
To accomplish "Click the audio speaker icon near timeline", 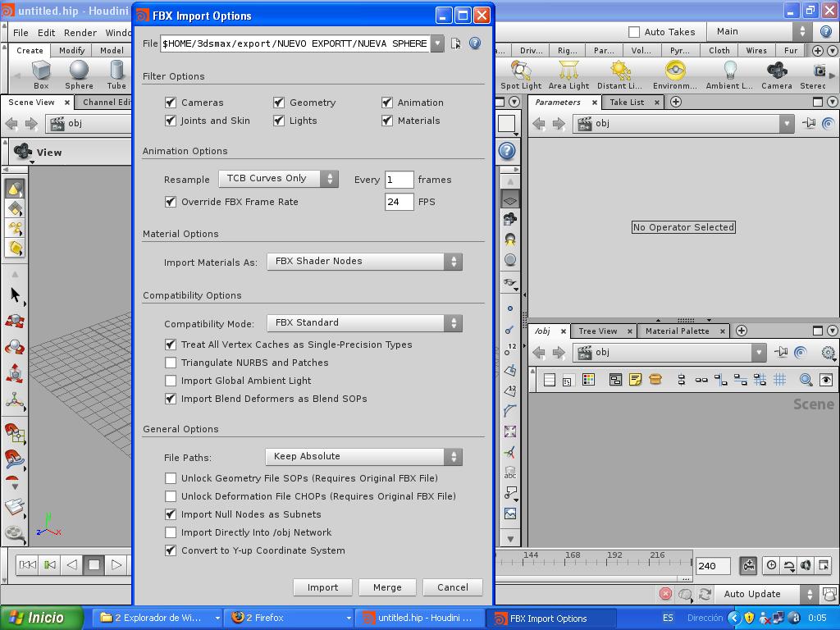I will pos(806,565).
